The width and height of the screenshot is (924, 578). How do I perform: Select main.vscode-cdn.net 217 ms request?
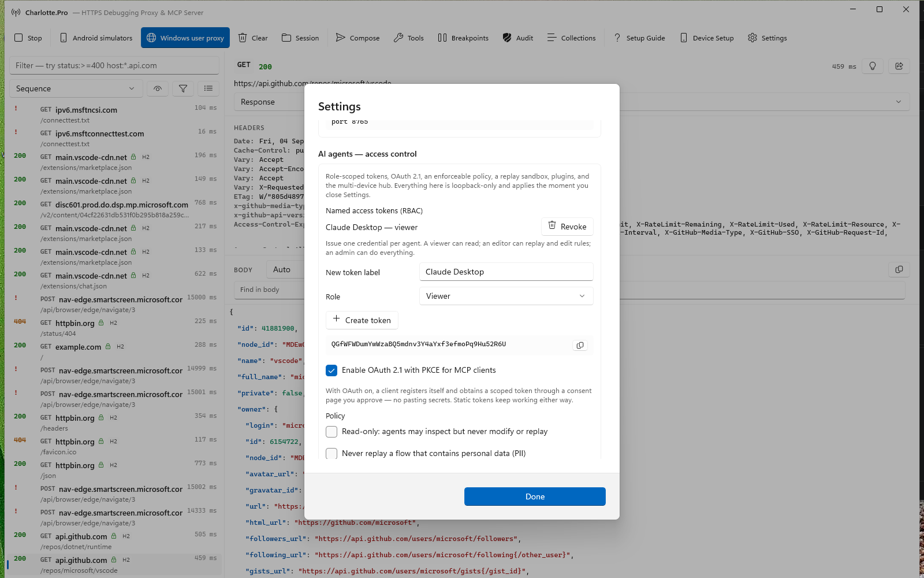(114, 233)
